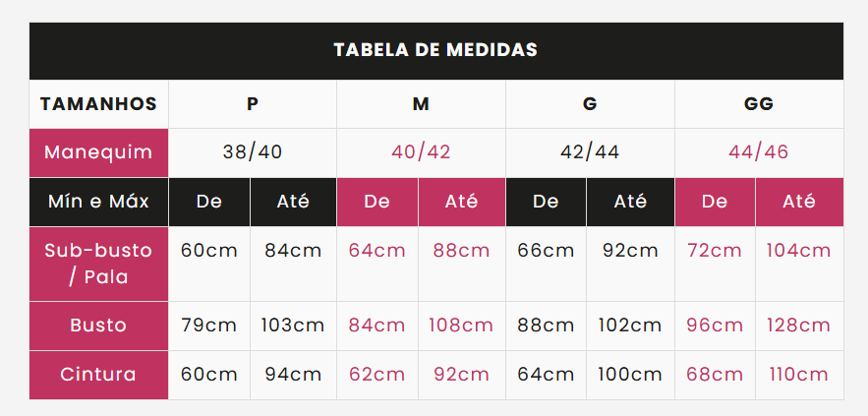Select the 100cm cintura value

tap(630, 375)
